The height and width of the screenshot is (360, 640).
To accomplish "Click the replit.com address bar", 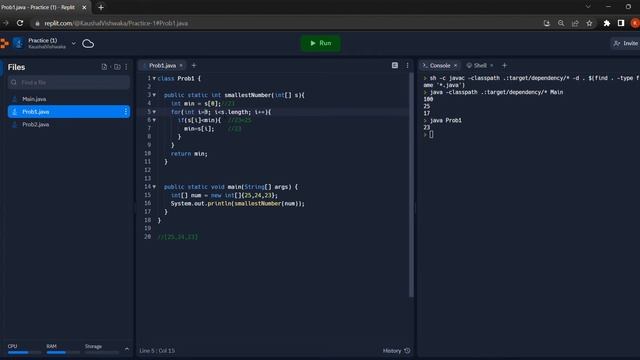I will pyautogui.click(x=286, y=23).
